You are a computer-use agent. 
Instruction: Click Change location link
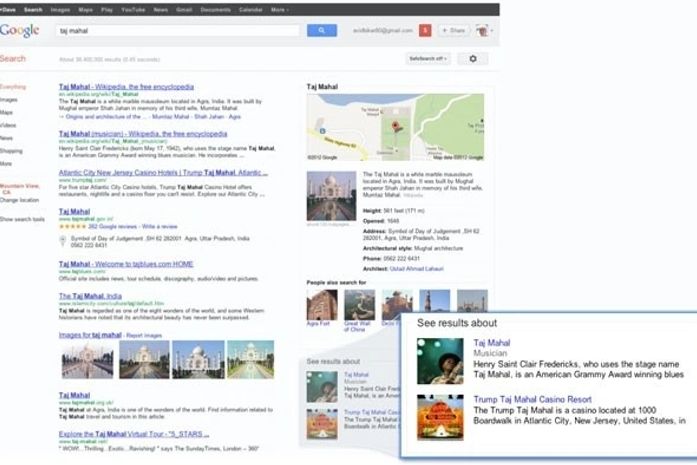tap(20, 200)
